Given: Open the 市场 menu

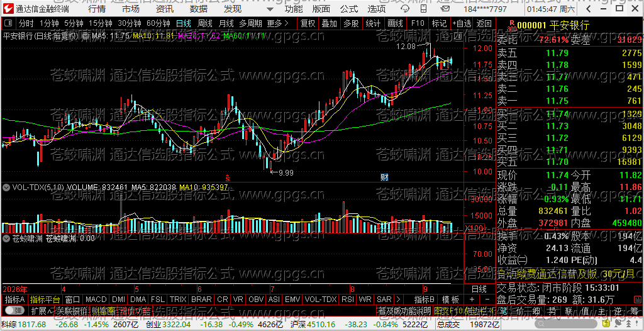Looking at the screenshot, I should coord(131,9).
